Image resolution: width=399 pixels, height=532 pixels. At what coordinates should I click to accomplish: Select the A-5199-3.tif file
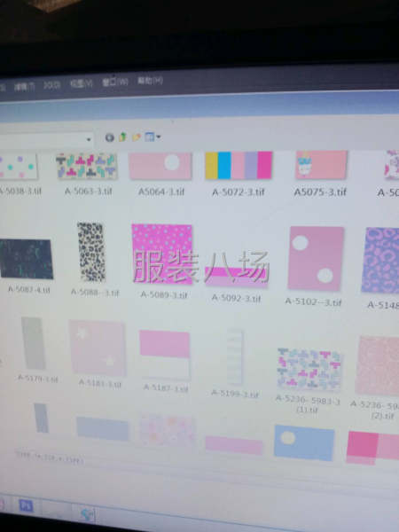pos(235,356)
